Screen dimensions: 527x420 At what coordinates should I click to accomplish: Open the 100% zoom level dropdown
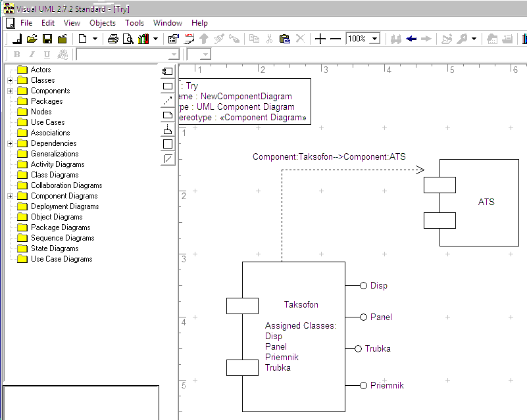coord(374,39)
